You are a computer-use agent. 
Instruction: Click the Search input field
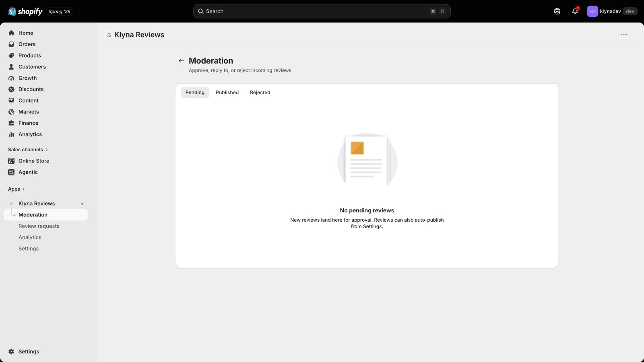coord(322,11)
